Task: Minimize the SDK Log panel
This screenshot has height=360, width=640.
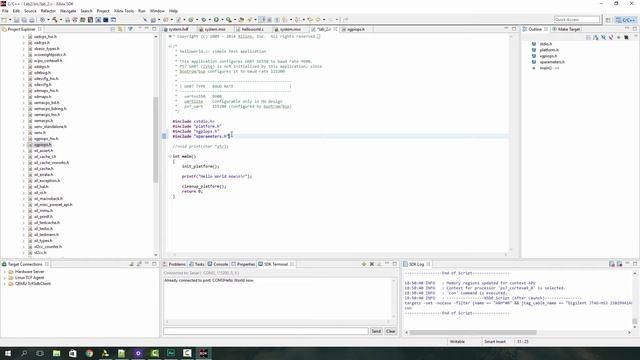Action: 627,264
